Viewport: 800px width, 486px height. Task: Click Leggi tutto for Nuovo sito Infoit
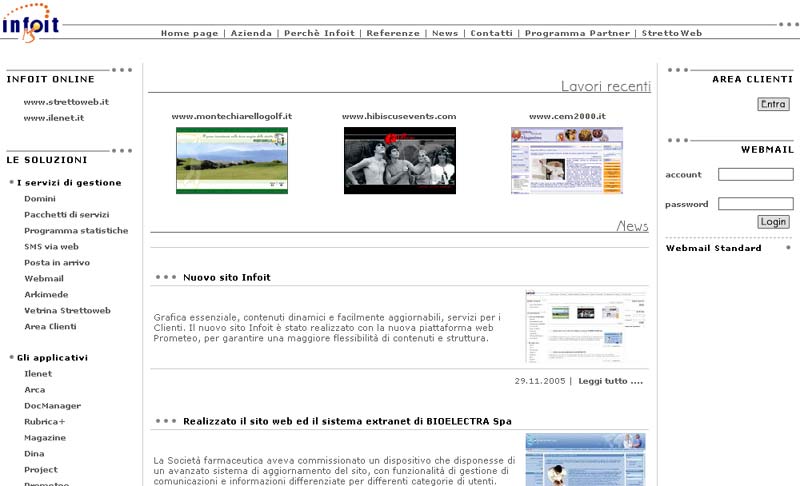[x=610, y=381]
